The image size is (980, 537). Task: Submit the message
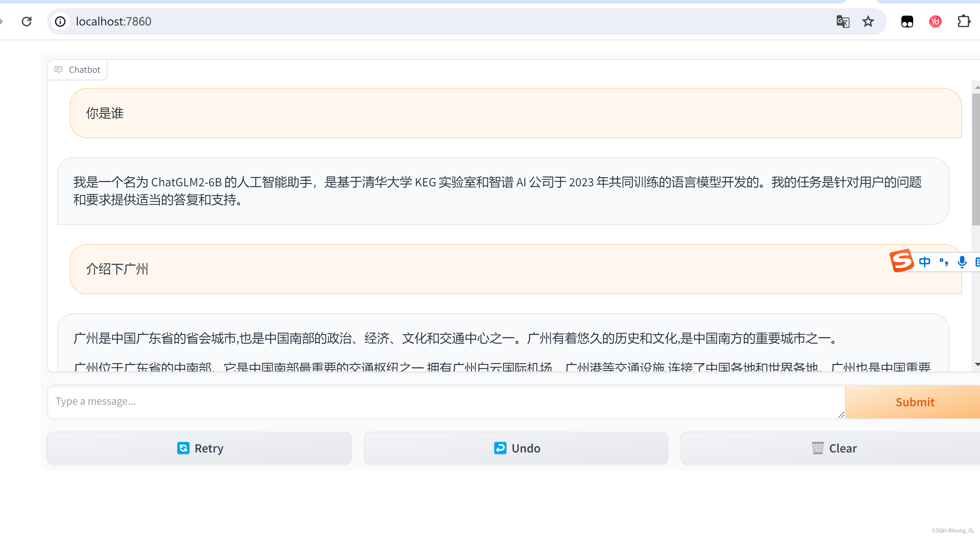pyautogui.click(x=914, y=402)
